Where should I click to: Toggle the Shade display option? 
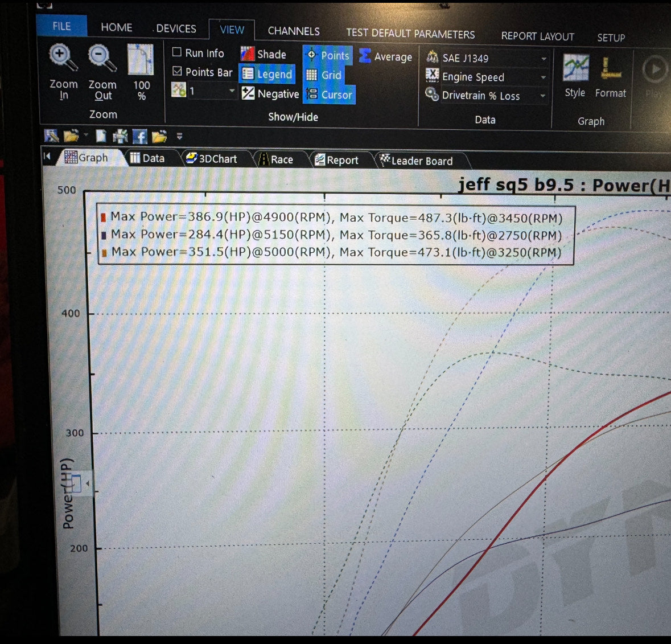[248, 54]
